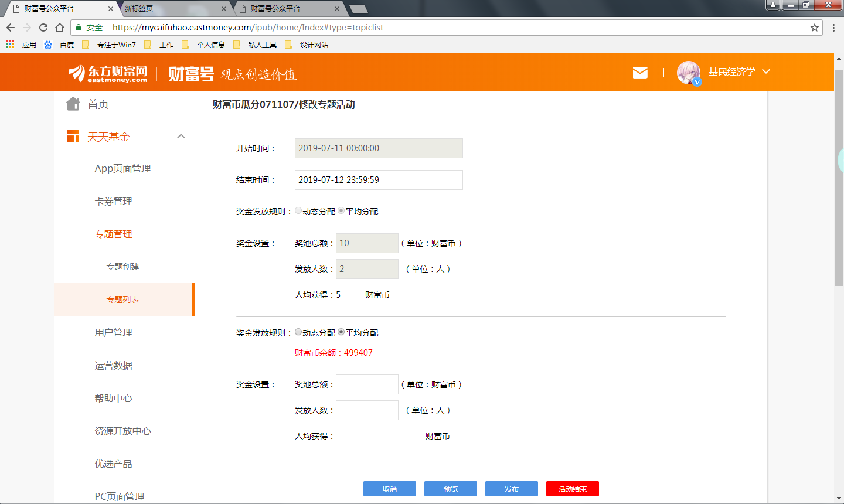This screenshot has height=504, width=844.
Task: Open 资源开放中心 menu item
Action: (x=123, y=431)
